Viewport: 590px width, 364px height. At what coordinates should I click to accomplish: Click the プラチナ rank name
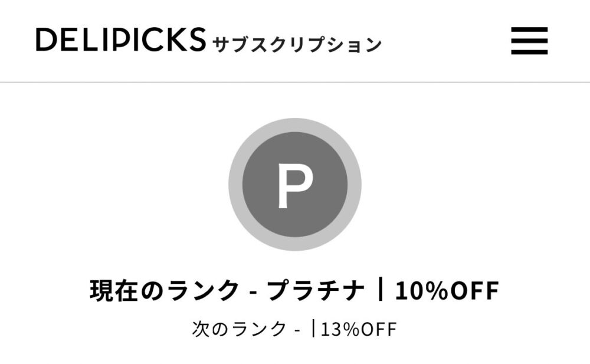pyautogui.click(x=316, y=291)
